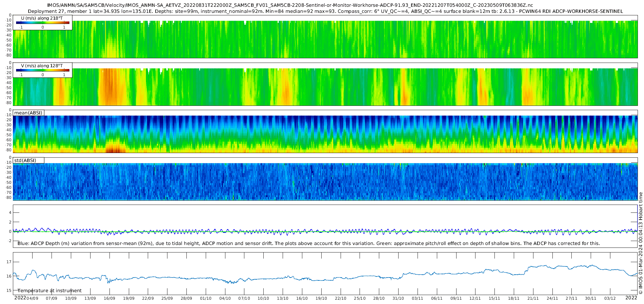Click the 17 tick on temperature axis
The height and width of the screenshot is (304, 644).
tap(9, 262)
